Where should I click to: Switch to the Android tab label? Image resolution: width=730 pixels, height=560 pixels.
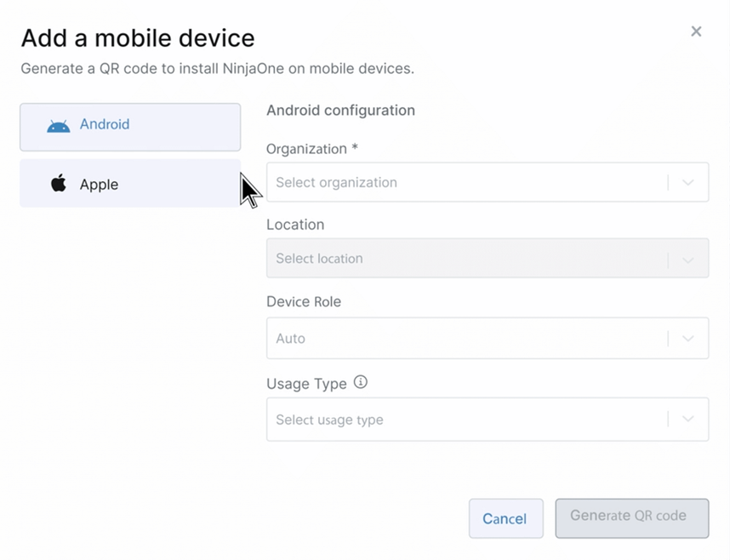(x=105, y=124)
